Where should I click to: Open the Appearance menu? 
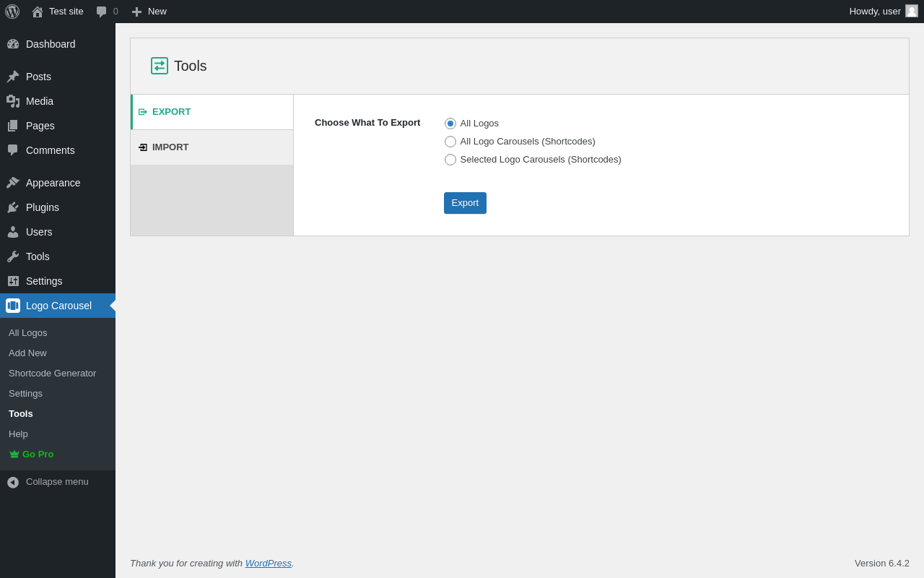pyautogui.click(x=58, y=183)
